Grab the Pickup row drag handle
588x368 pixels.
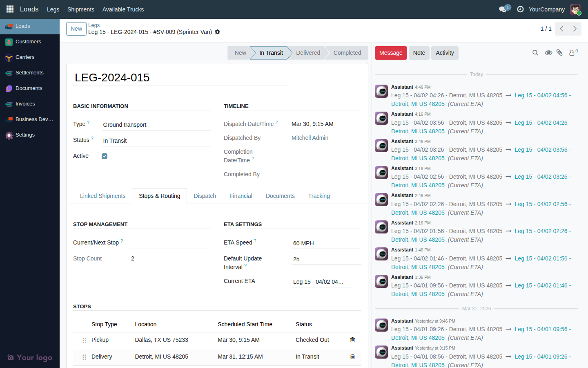pos(85,340)
